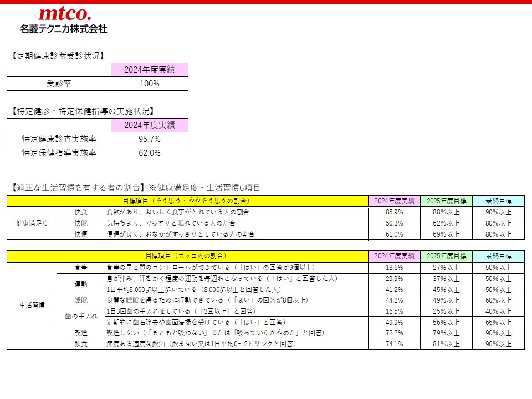The width and height of the screenshot is (532, 399).
Task: Click the 1日平均8,000歩以上歩いている description
Action: click(194, 289)
